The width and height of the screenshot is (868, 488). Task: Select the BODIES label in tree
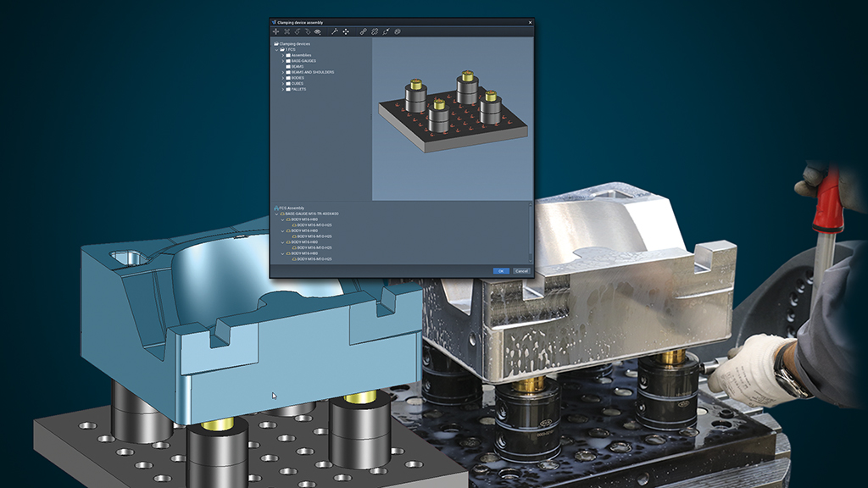pyautogui.click(x=298, y=78)
